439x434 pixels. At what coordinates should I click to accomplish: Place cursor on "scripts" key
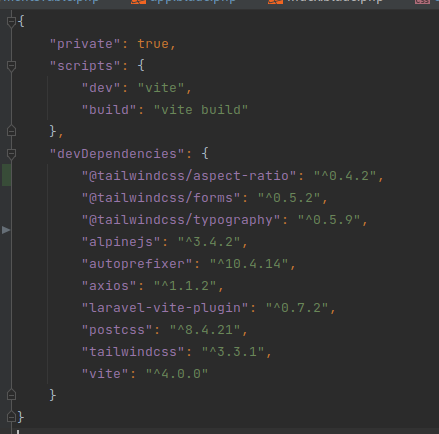point(85,66)
